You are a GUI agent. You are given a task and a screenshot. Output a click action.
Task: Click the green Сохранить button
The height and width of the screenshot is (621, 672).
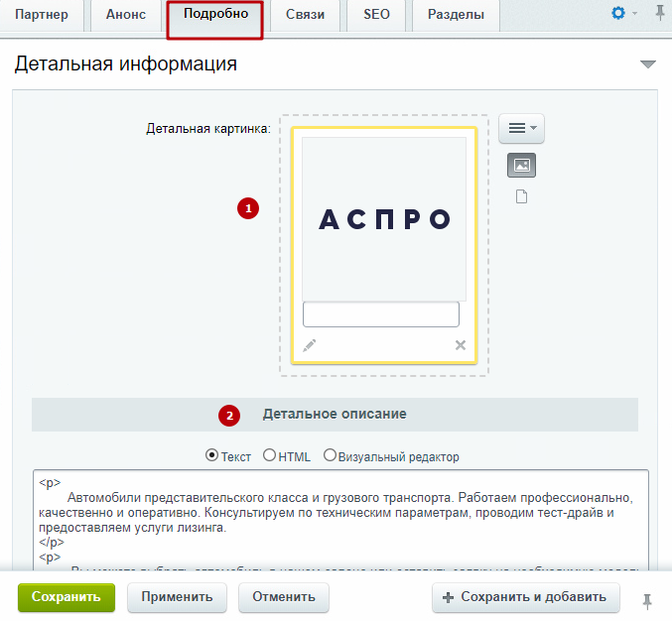click(x=67, y=597)
